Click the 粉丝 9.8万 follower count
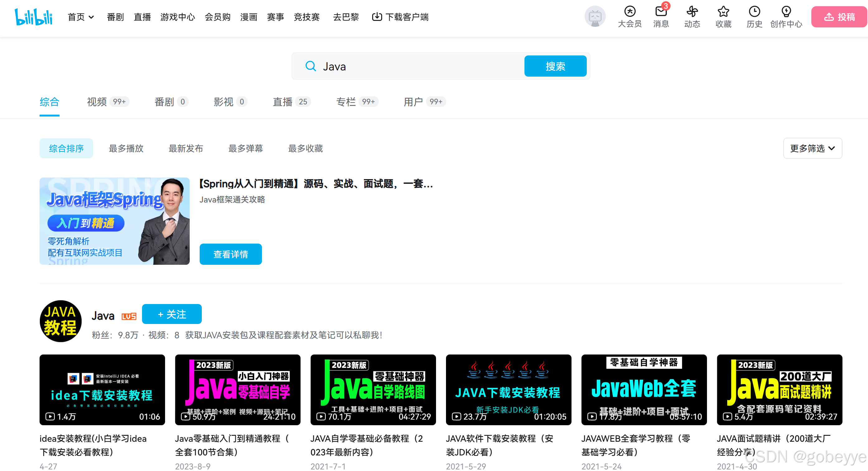The height and width of the screenshot is (471, 868). coord(115,335)
